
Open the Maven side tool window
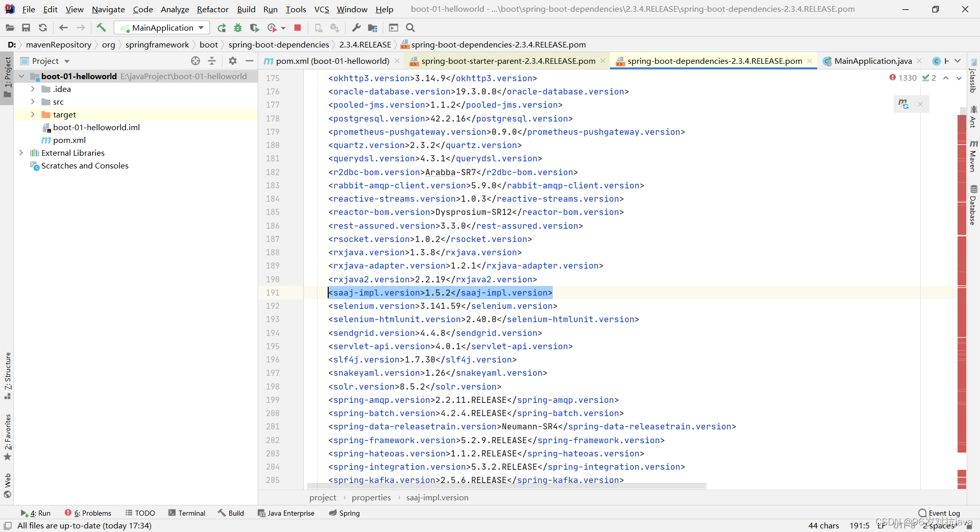point(973,156)
